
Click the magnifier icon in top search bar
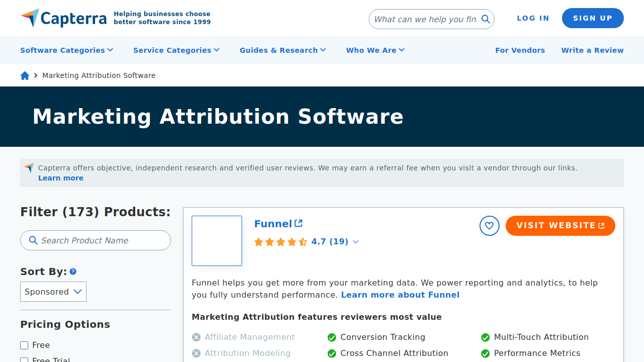click(486, 19)
